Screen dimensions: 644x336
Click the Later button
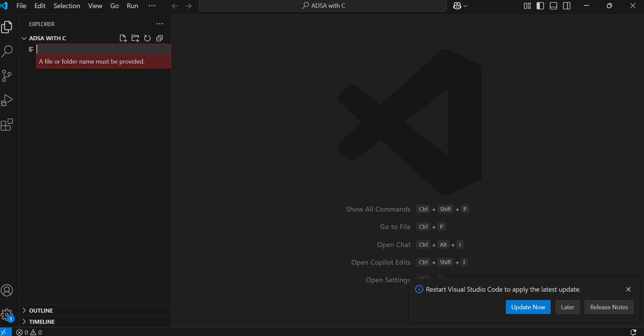tap(568, 307)
